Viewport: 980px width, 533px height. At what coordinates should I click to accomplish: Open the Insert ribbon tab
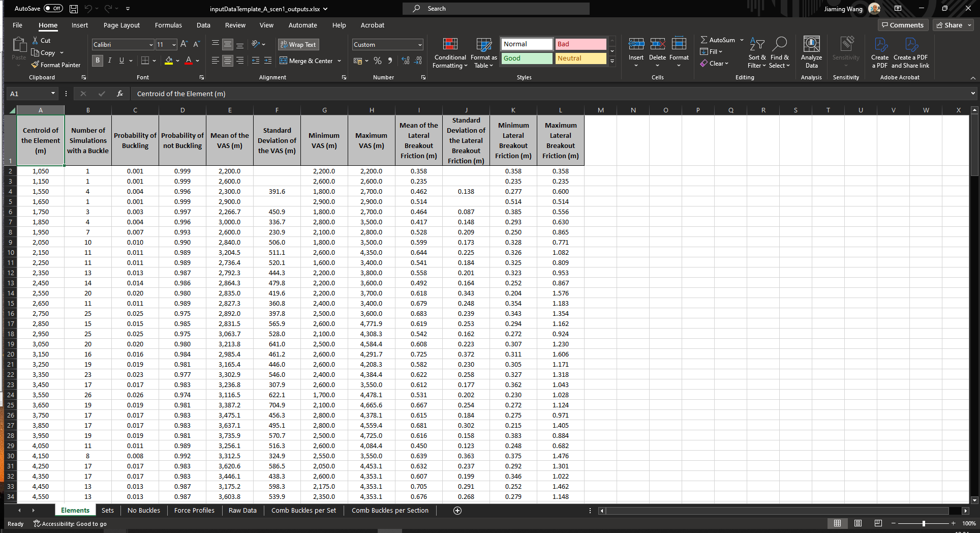[79, 25]
